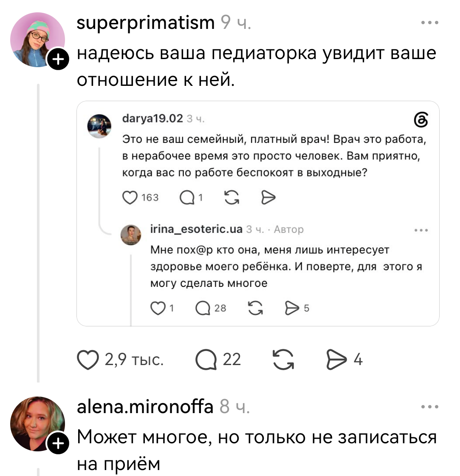
Task: Repost the superprimatism post
Action: [283, 360]
